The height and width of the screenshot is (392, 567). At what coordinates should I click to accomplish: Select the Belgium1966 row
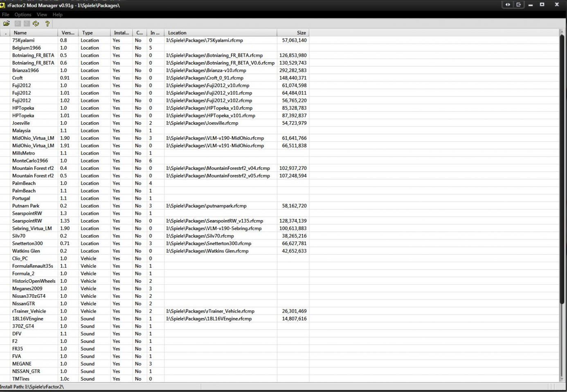pyautogui.click(x=155, y=48)
